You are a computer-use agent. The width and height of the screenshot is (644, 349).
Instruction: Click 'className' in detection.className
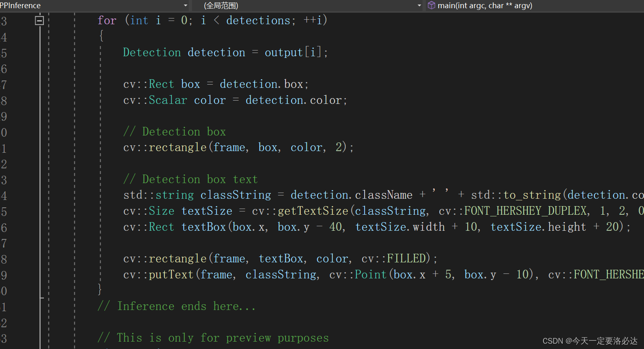click(x=384, y=195)
